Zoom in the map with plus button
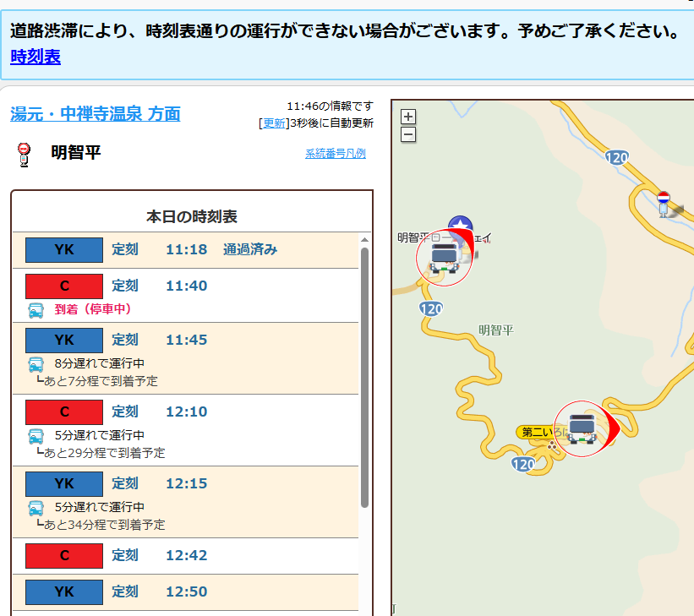The height and width of the screenshot is (616, 694). pos(408,117)
